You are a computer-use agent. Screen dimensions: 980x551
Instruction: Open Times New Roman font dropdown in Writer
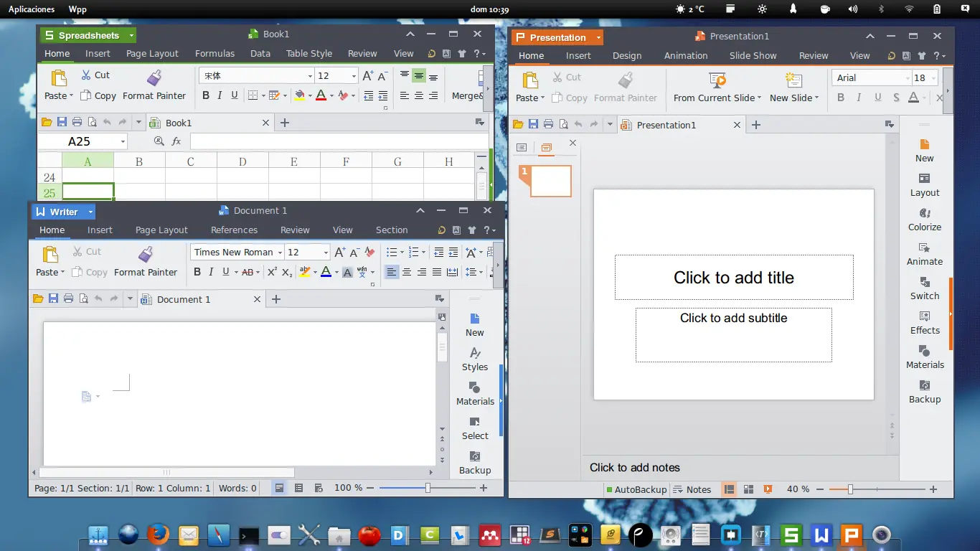[280, 253]
